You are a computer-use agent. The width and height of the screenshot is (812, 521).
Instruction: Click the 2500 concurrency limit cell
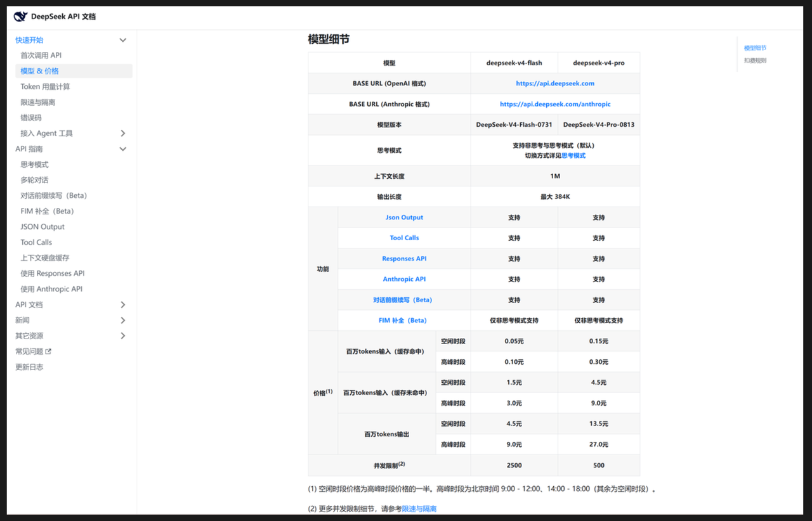[x=514, y=465]
